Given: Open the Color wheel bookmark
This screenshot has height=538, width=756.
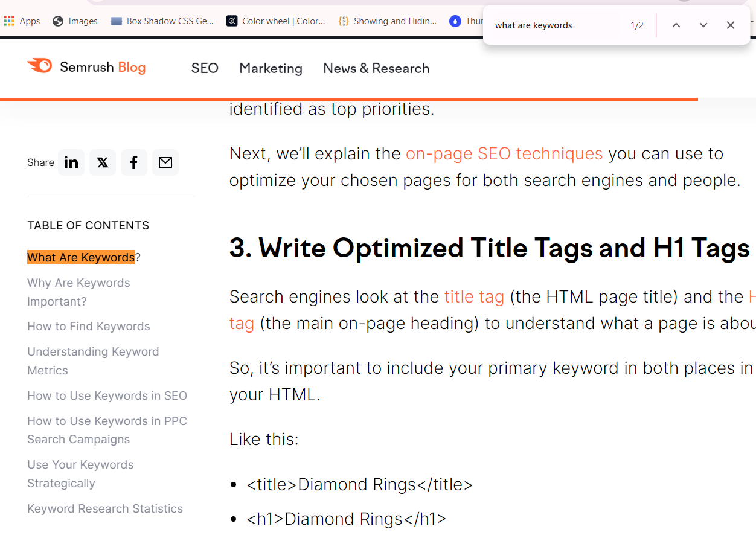Looking at the screenshot, I should [275, 21].
